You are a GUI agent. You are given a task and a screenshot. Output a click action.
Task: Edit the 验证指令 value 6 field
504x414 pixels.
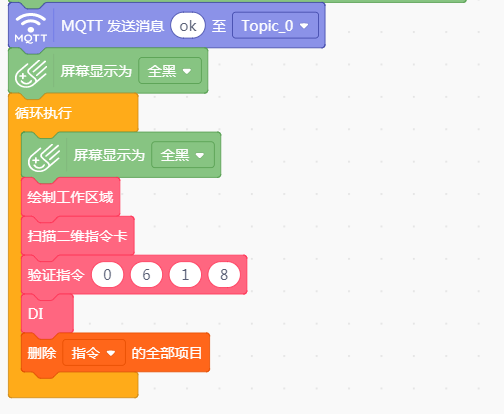coord(146,275)
